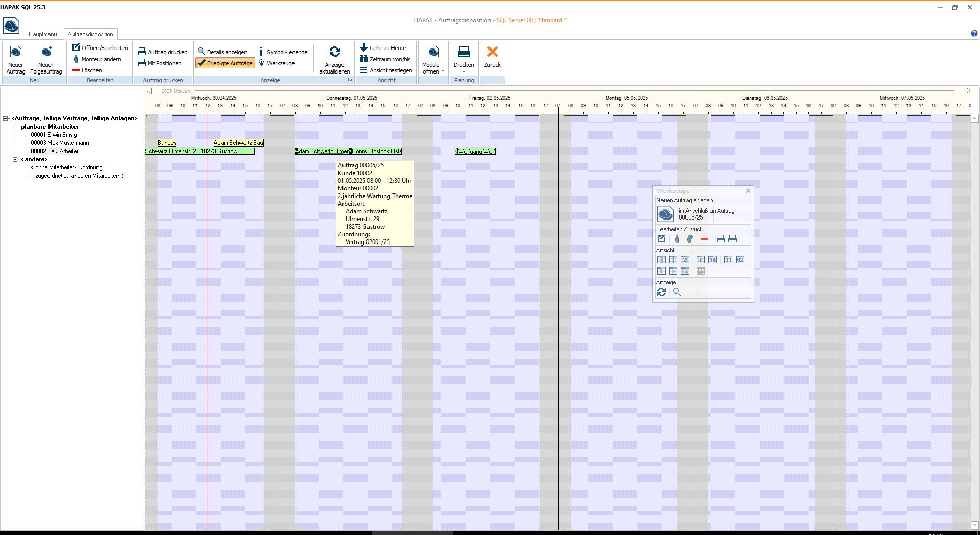Screen dimensions: 980x535
Task: Collapse the planbare Mitarbeiter tree node
Action: (x=15, y=127)
